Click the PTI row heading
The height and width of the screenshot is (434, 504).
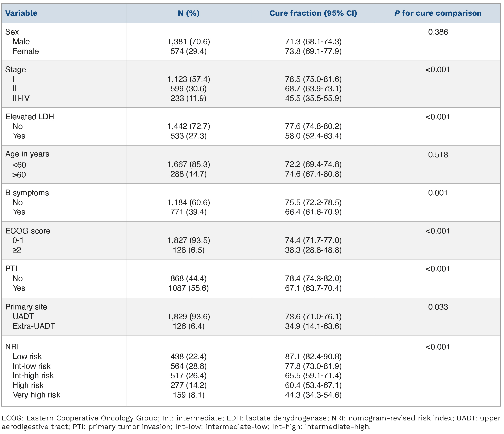[x=11, y=269]
